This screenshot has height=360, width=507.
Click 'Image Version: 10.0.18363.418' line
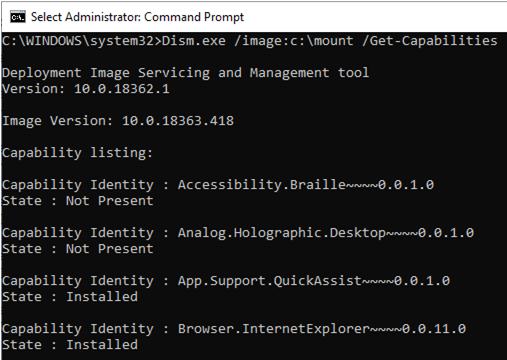tap(118, 121)
